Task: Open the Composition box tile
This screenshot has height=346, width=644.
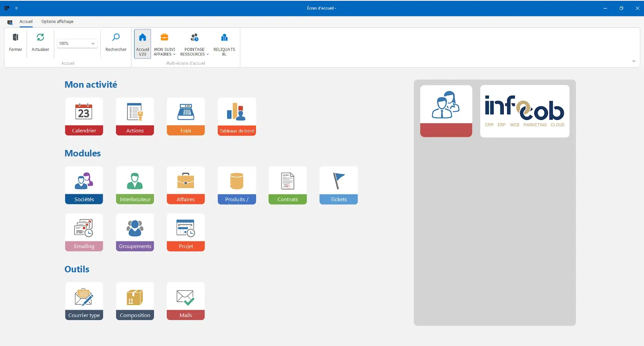Action: click(135, 301)
